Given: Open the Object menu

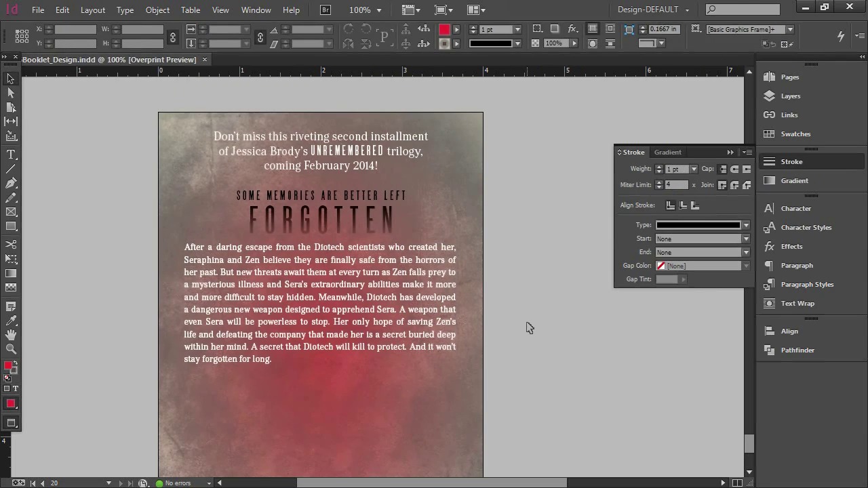Looking at the screenshot, I should [x=157, y=10].
